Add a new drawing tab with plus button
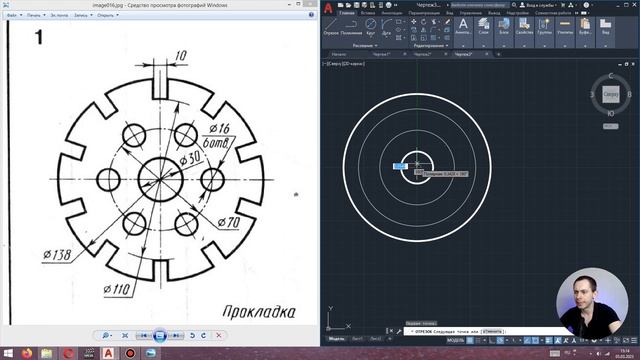The width and height of the screenshot is (640, 360). click(498, 54)
